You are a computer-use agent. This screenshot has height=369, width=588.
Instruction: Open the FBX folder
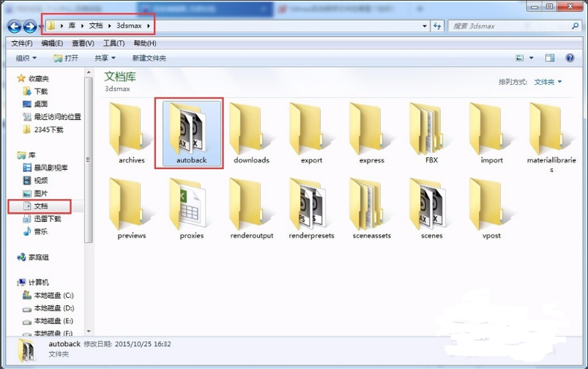tap(431, 133)
